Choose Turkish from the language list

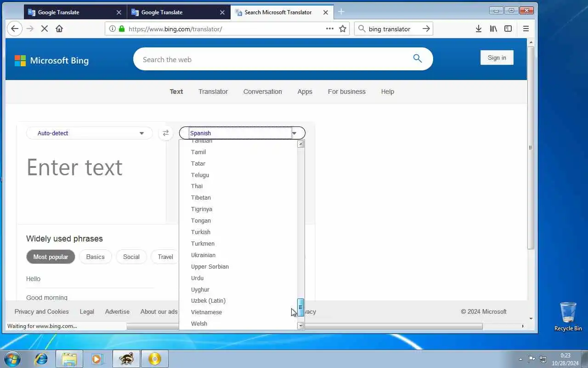pos(238,232)
